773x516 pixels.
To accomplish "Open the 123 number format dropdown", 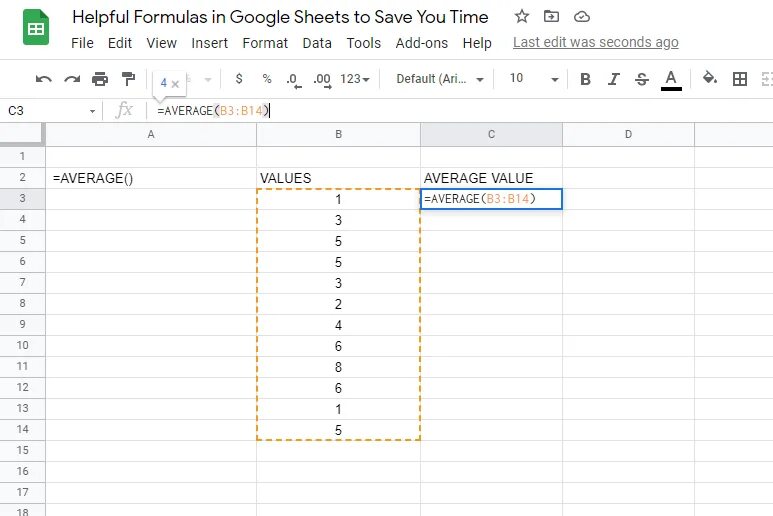I will 355,79.
